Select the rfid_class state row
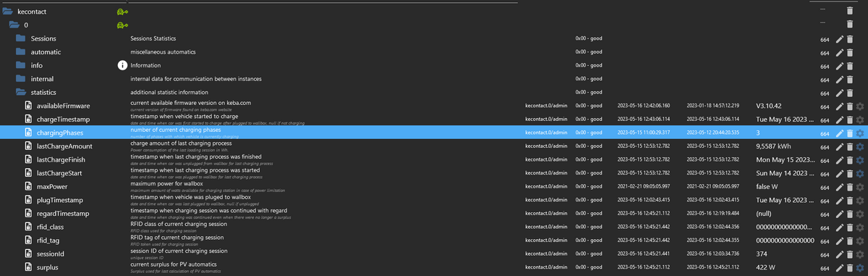Image resolution: width=868 pixels, height=276 pixels. pos(434,227)
